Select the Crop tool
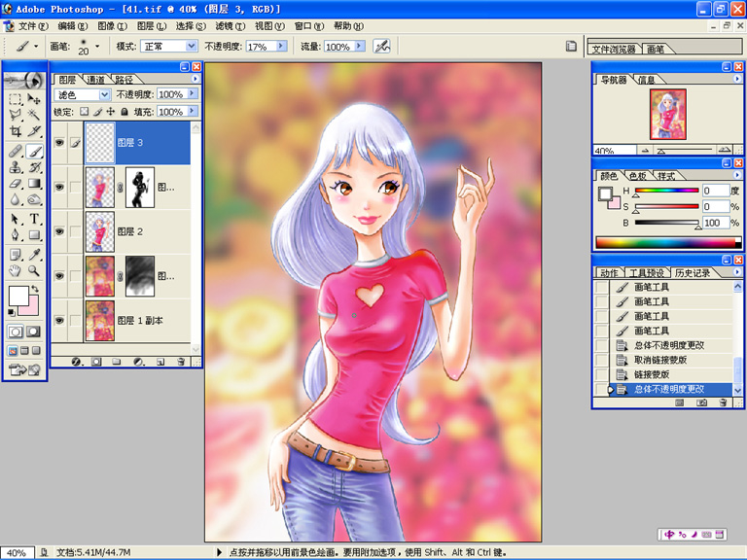The height and width of the screenshot is (560, 747). (x=16, y=131)
